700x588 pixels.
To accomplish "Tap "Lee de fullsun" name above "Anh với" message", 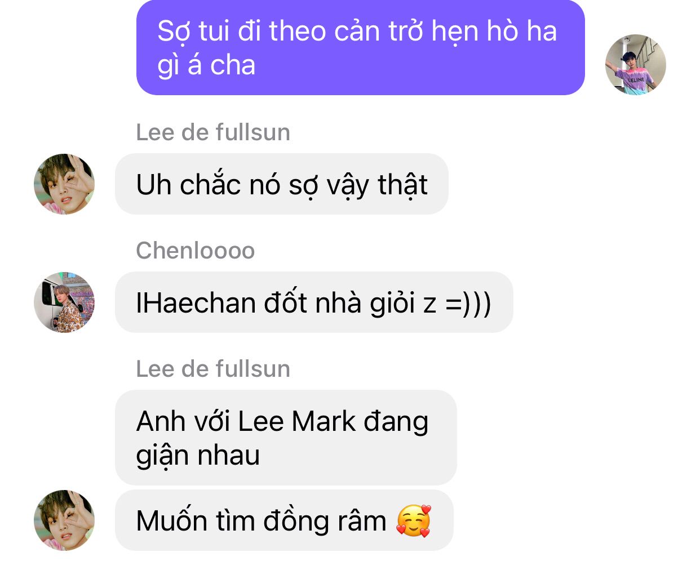I will point(213,369).
